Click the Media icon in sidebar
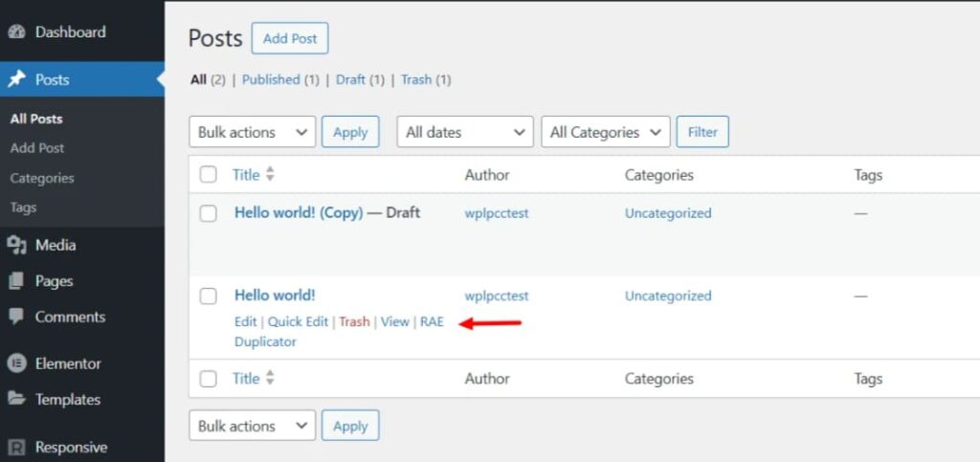 pyautogui.click(x=17, y=246)
